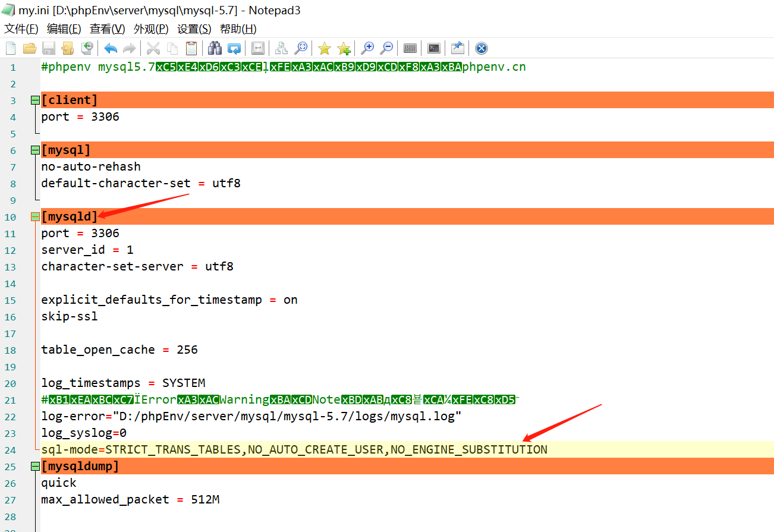Click line number 10 in the margin
Image resolution: width=774 pixels, height=532 pixels.
pos(10,216)
